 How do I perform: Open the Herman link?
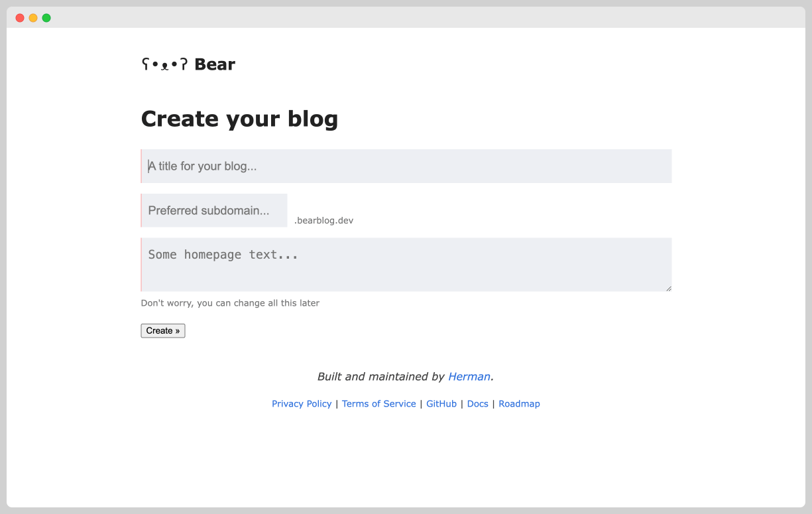point(469,377)
